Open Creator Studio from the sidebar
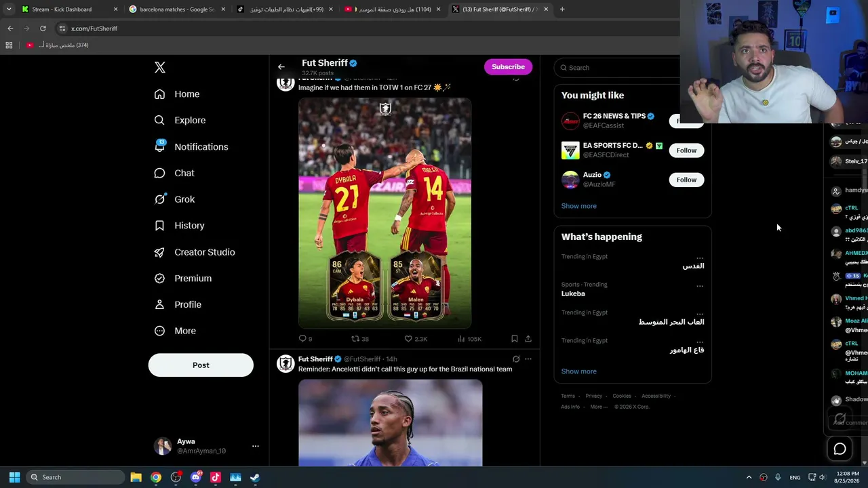The width and height of the screenshot is (868, 488). click(195, 252)
